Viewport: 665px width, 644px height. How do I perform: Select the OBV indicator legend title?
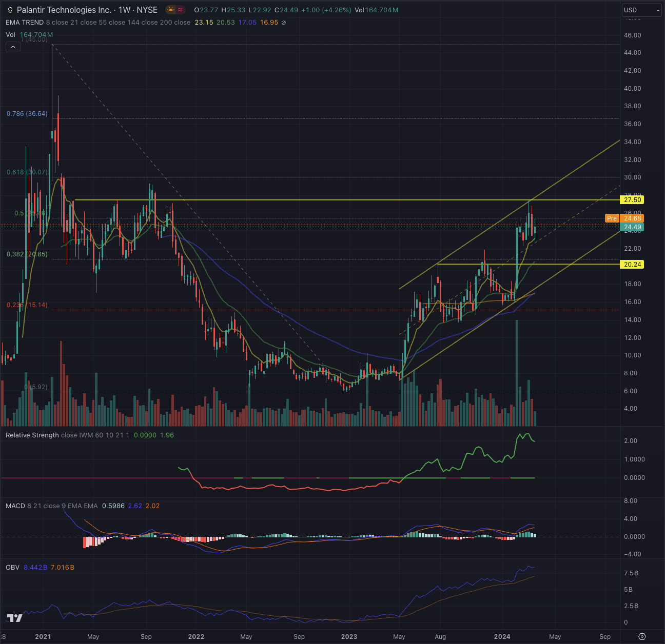(12, 568)
